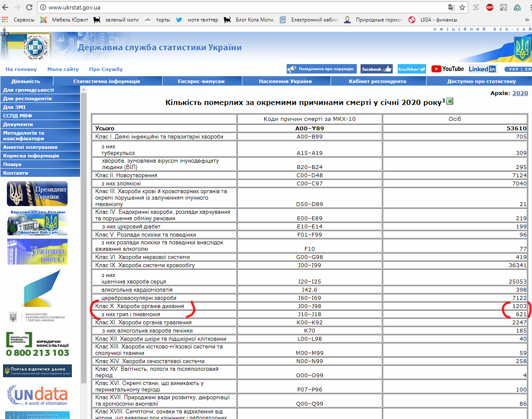Open the Діяльність menu
Viewport: 532px width, 419px height.
tap(26, 81)
